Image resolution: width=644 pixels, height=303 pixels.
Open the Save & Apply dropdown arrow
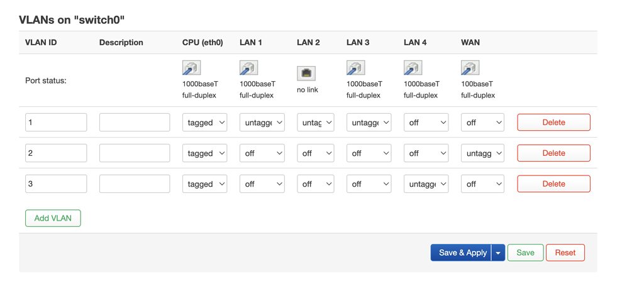click(x=498, y=253)
